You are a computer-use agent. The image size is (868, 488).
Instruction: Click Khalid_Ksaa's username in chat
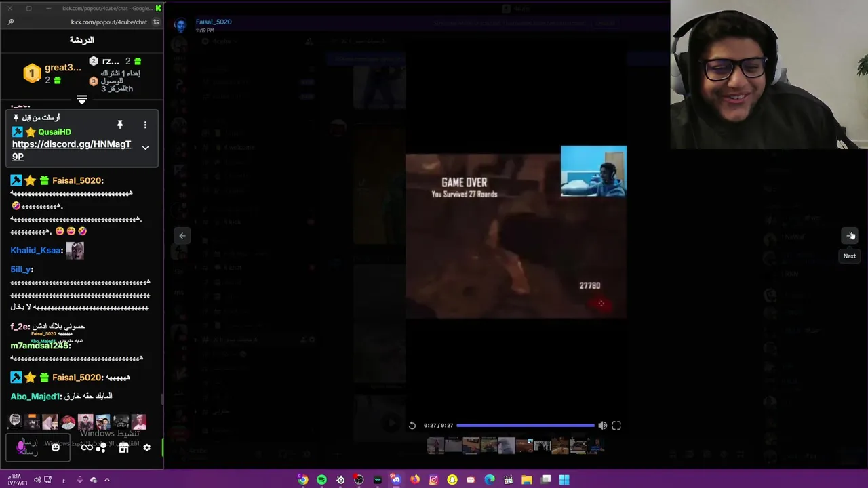point(35,250)
